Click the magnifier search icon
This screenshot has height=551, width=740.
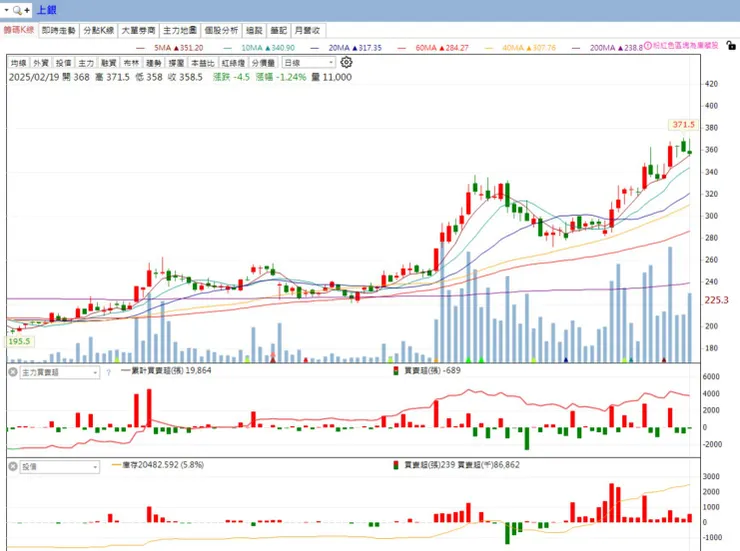[17, 10]
